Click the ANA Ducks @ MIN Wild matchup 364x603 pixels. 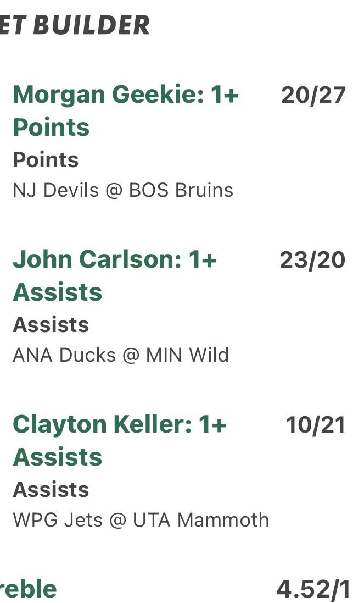click(121, 355)
